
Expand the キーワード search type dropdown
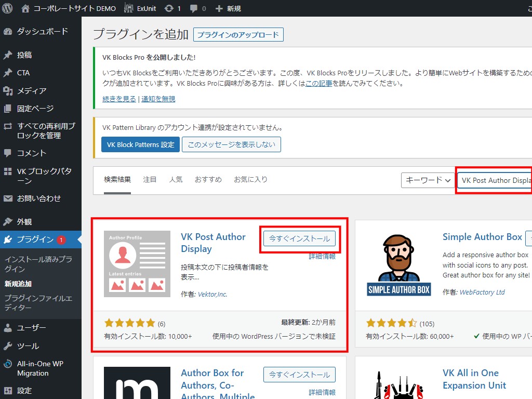(x=428, y=180)
